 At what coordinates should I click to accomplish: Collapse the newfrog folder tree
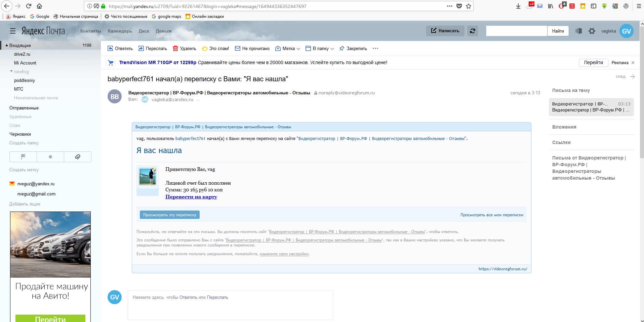[x=11, y=72]
